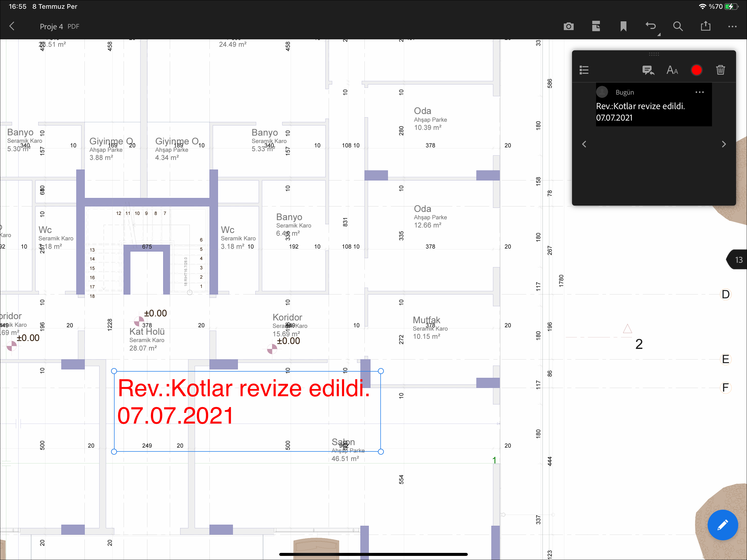This screenshot has height=560, width=747.
Task: Tap the reply to comment icon
Action: pos(648,70)
